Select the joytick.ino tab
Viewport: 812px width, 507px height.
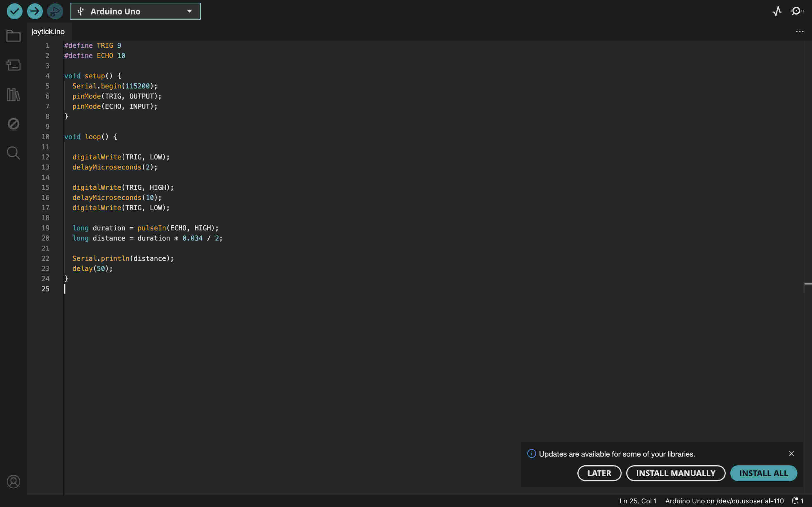click(48, 32)
